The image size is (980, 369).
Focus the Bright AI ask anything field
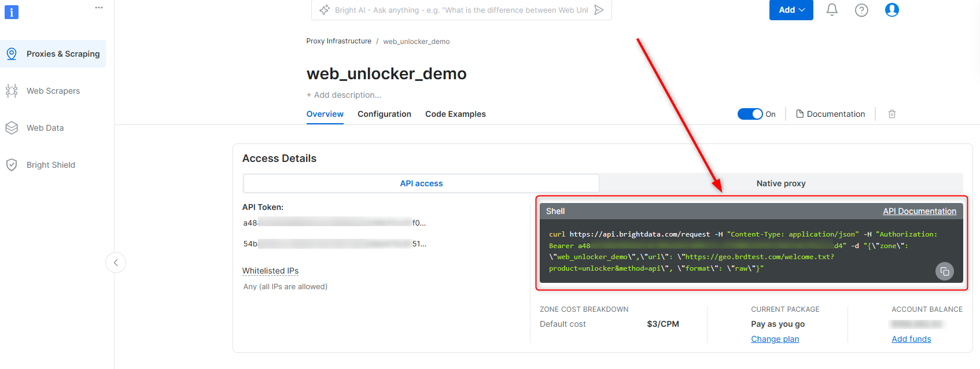click(461, 10)
